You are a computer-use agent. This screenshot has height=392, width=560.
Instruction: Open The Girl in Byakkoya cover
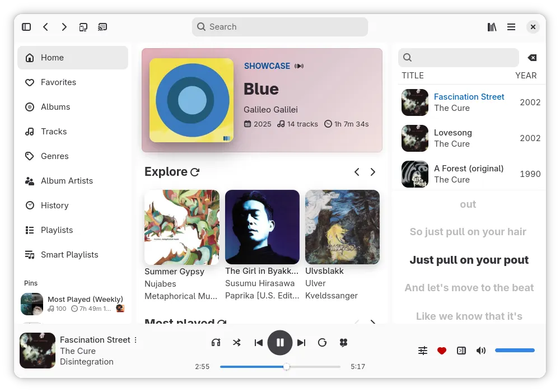[x=263, y=227]
